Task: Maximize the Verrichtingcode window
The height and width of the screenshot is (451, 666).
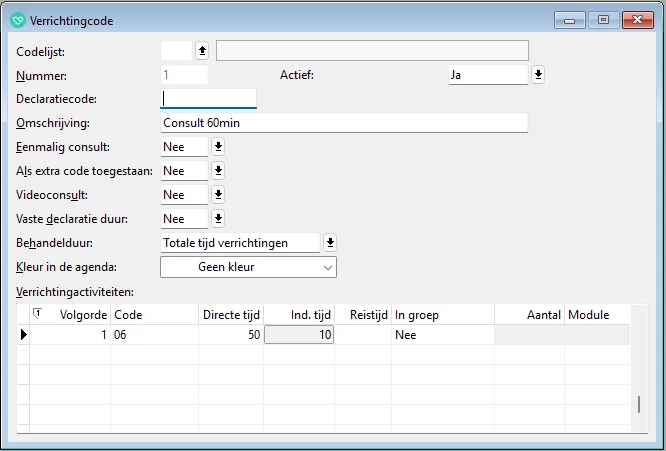Action: pyautogui.click(x=603, y=18)
